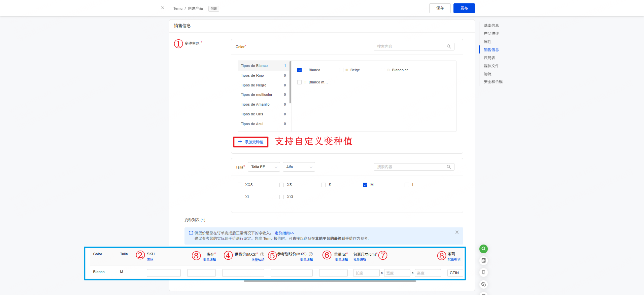Image resolution: width=644 pixels, height=295 pixels.
Task: Open the 定价指南>> link
Action: [x=284, y=233]
